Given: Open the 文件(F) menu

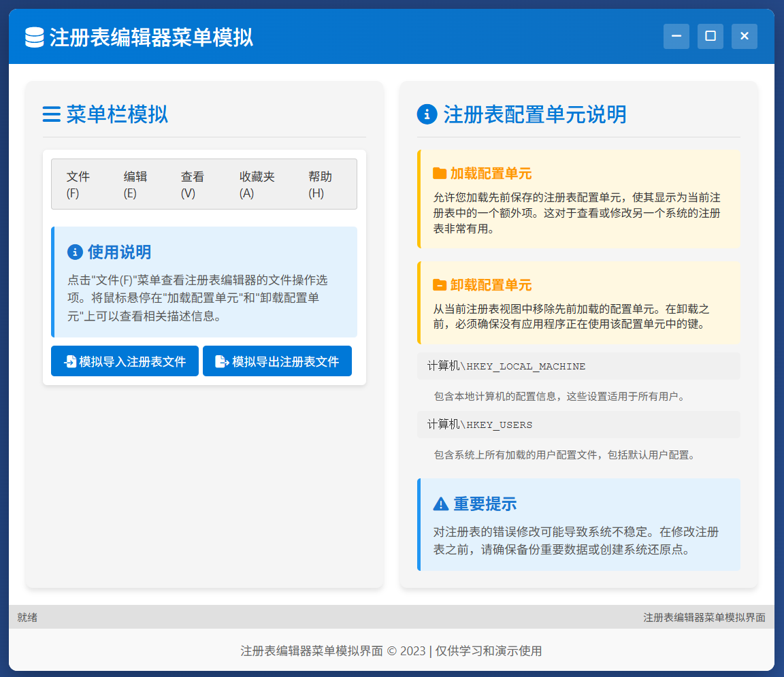Looking at the screenshot, I should pyautogui.click(x=78, y=184).
